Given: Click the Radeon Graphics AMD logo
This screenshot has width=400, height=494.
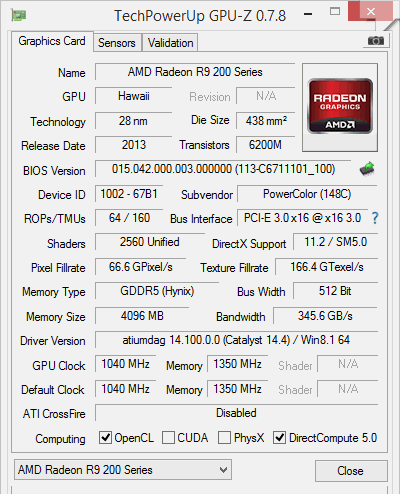Looking at the screenshot, I should click(340, 107).
